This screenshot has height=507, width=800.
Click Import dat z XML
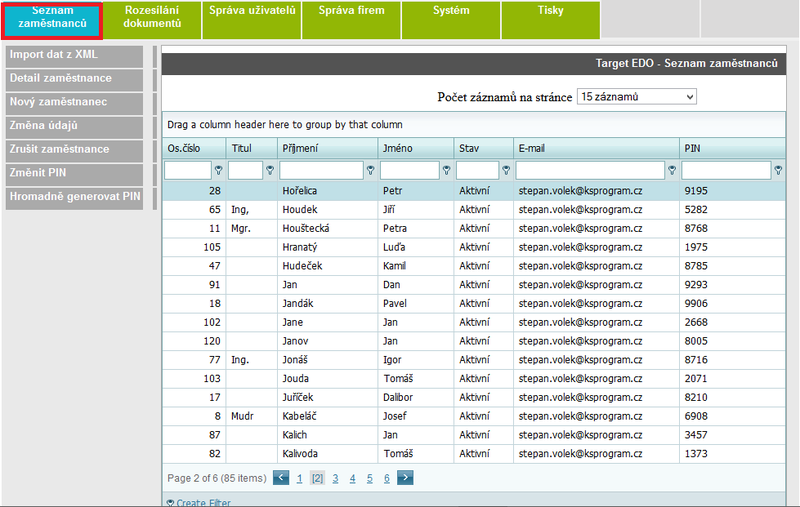coord(74,57)
